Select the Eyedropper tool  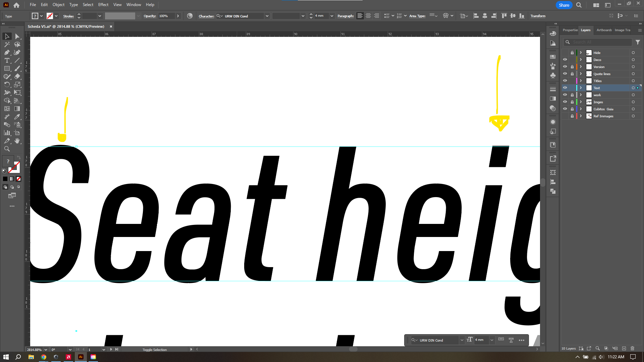click(x=17, y=117)
